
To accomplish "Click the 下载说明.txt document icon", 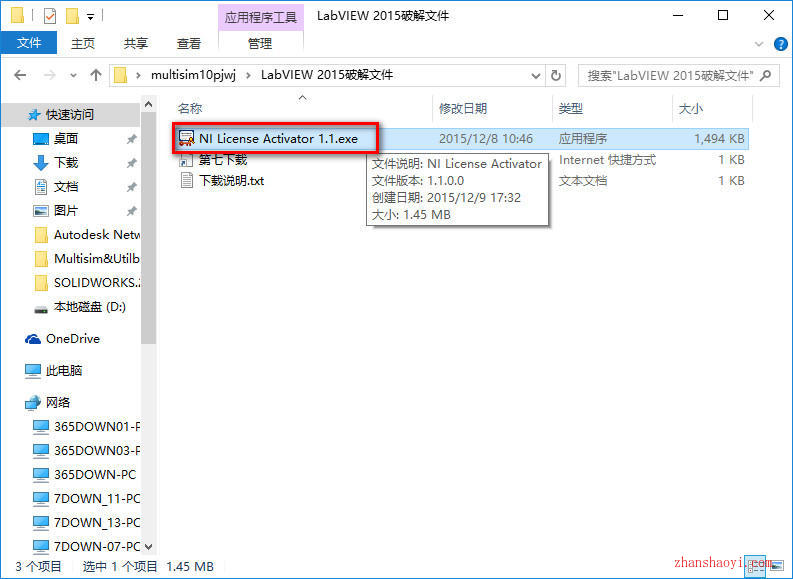I will point(187,181).
